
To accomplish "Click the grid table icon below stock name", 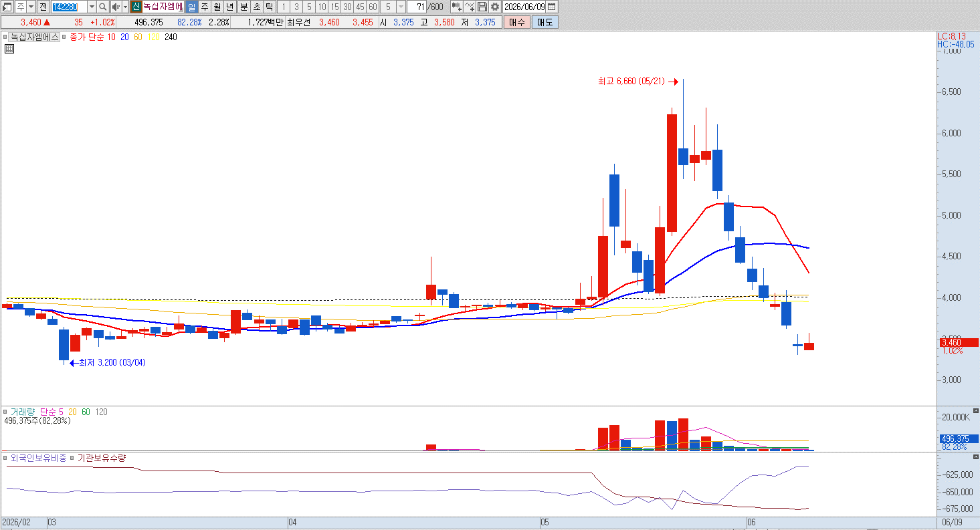I will click(x=9, y=49).
